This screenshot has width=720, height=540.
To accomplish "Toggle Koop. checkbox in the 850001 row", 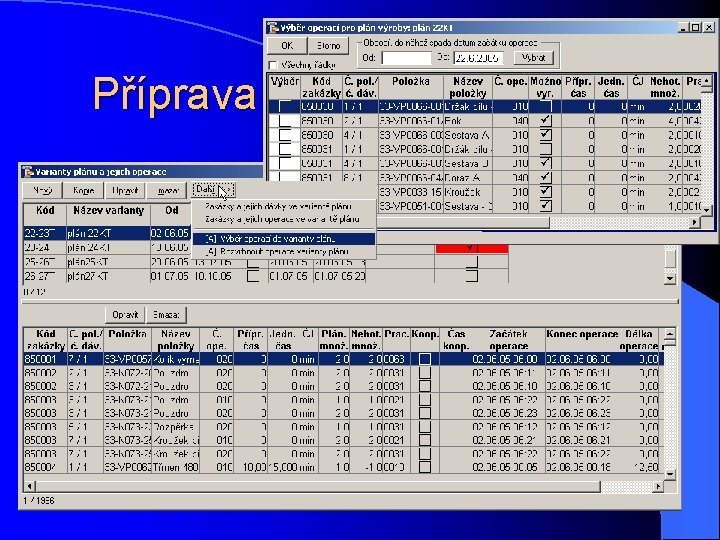I will point(425,359).
